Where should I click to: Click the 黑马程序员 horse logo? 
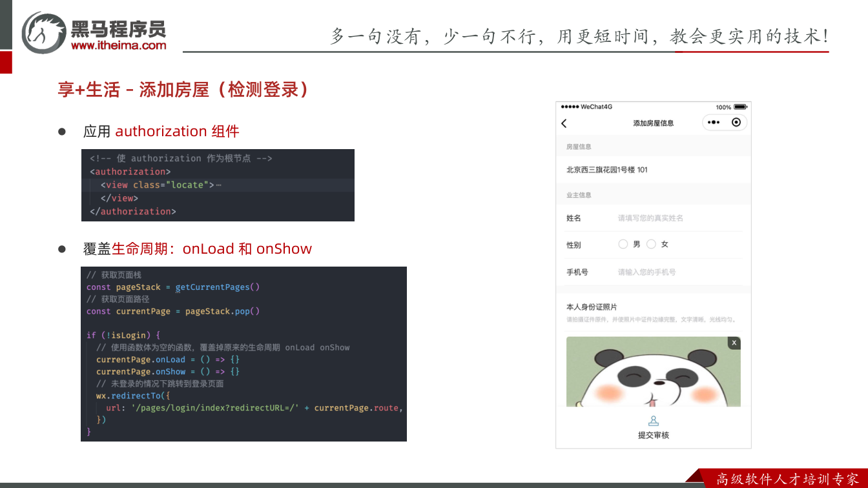coord(44,32)
